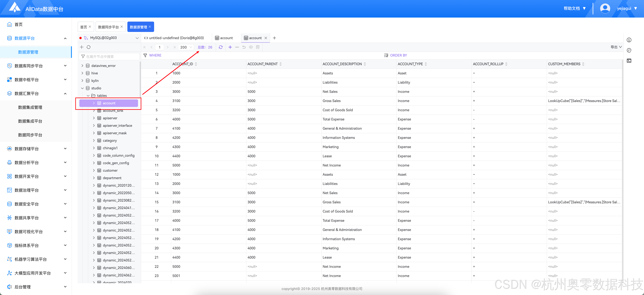
Task: Click the add row plus icon
Action: coord(230,47)
